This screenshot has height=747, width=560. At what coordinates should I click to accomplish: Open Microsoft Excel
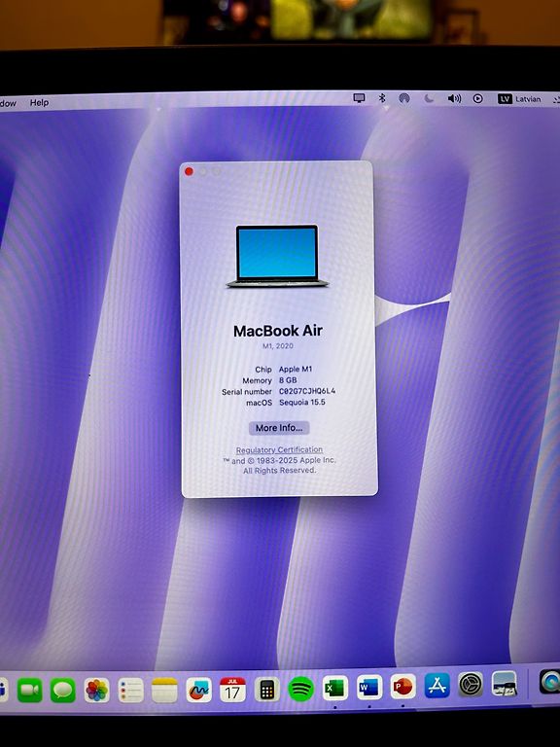[335, 688]
